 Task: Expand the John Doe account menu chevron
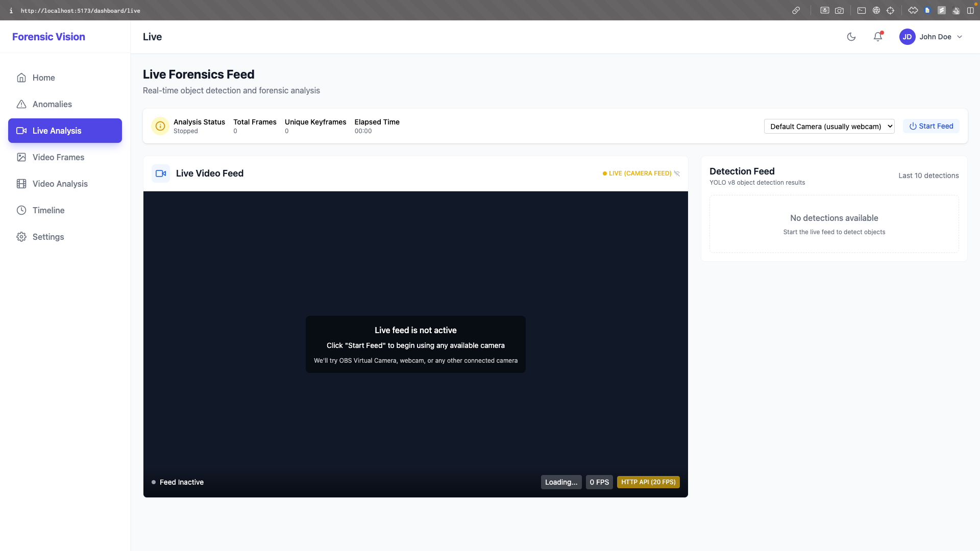coord(960,37)
